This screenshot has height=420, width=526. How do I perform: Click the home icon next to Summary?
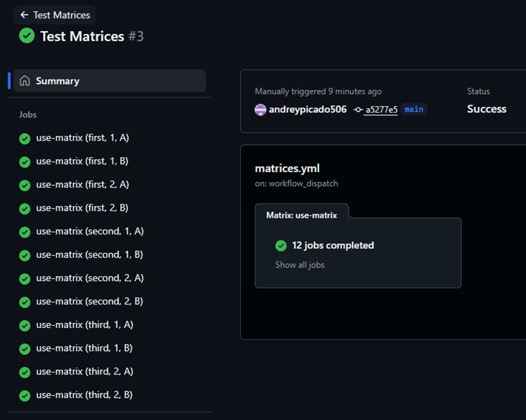[x=24, y=81]
